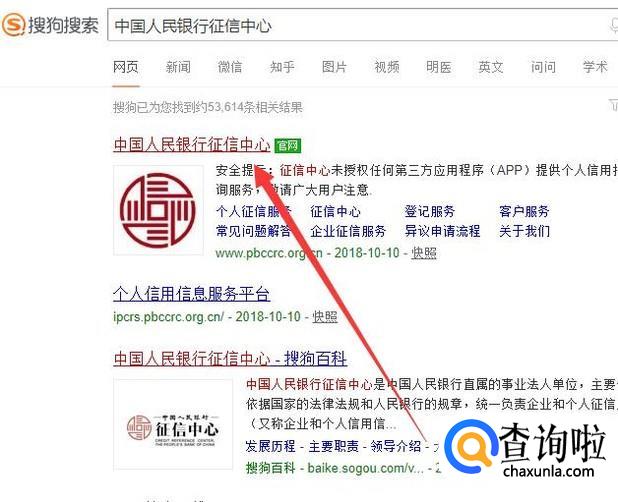This screenshot has height=502, width=618.
Task: Open 个人信用信息服务平台 result
Action: [x=192, y=294]
